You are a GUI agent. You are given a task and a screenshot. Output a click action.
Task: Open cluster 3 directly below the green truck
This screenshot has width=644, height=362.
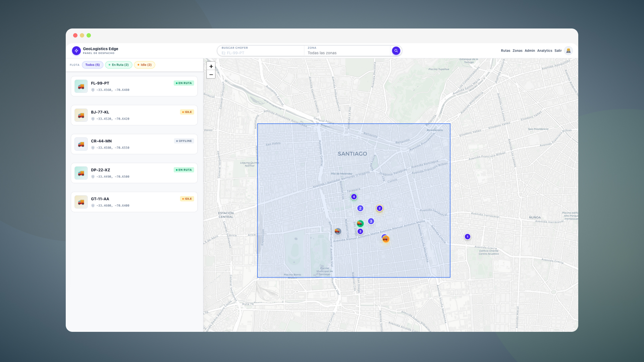[360, 231]
